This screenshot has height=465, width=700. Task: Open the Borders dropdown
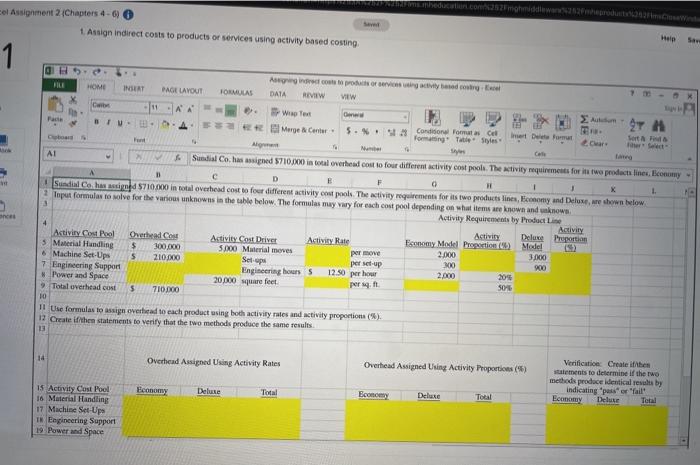[x=152, y=124]
